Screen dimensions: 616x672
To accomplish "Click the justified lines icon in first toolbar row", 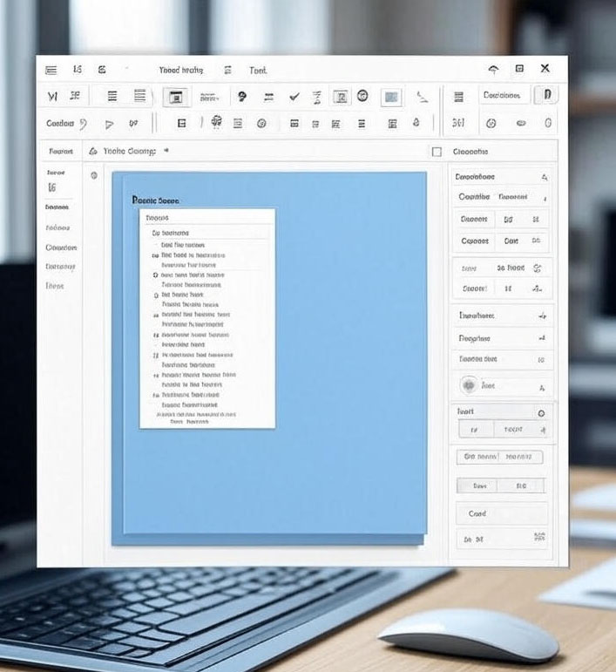I will [x=139, y=96].
